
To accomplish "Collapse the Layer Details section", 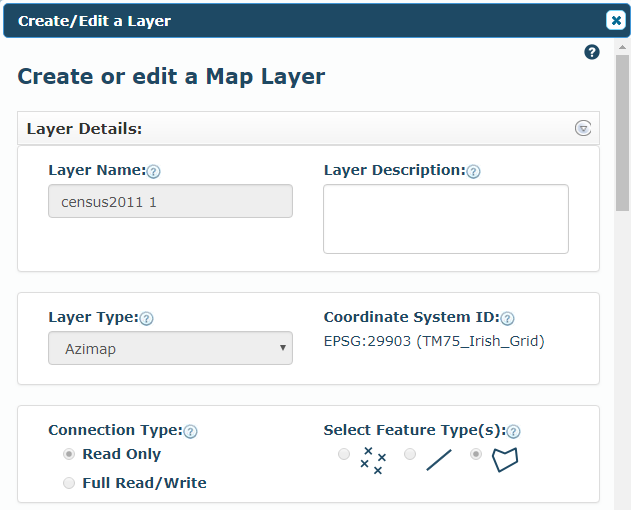I will click(583, 128).
